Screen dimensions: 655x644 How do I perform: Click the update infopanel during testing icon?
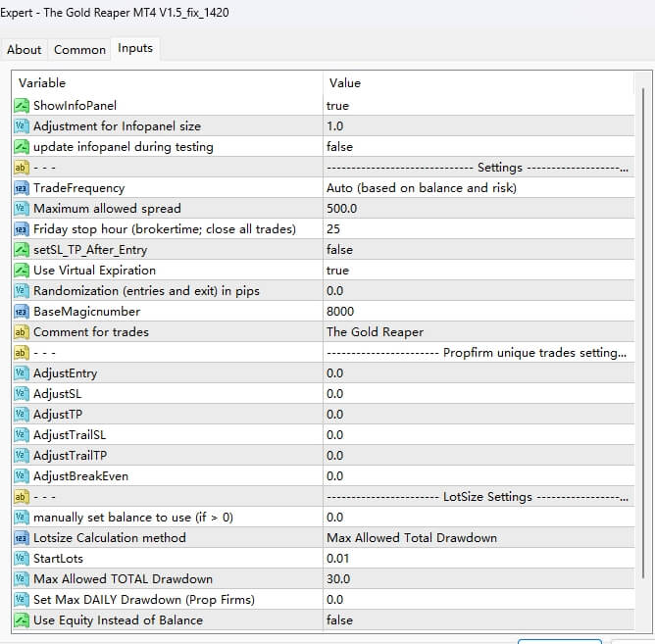coord(22,147)
